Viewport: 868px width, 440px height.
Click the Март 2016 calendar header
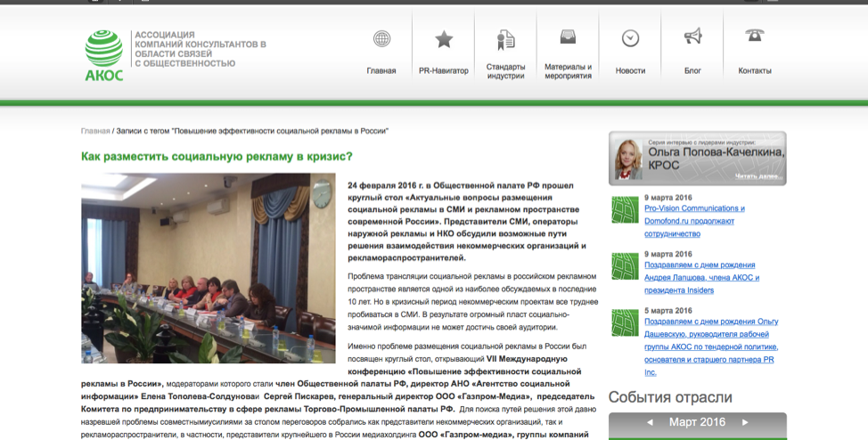[698, 422]
